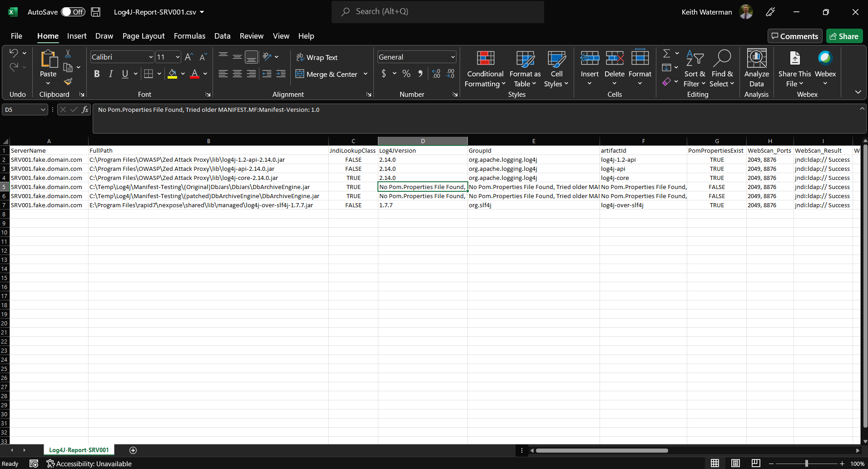The image size is (868, 469).
Task: Open Find & Select menu
Action: 722,69
